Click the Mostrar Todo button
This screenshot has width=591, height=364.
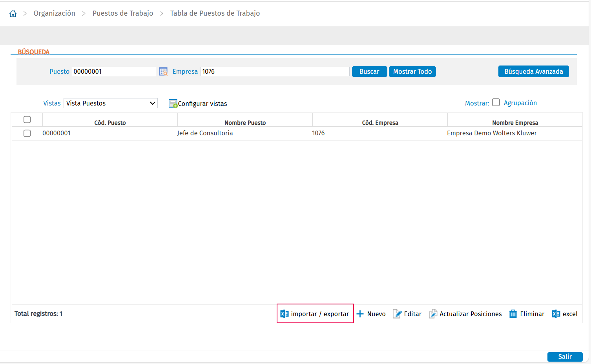(x=412, y=71)
